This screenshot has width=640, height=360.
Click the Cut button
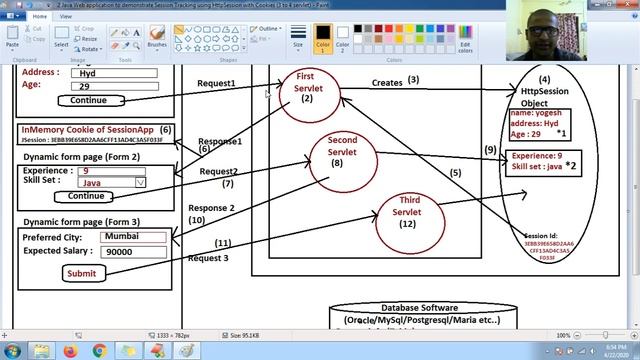pyautogui.click(x=33, y=29)
